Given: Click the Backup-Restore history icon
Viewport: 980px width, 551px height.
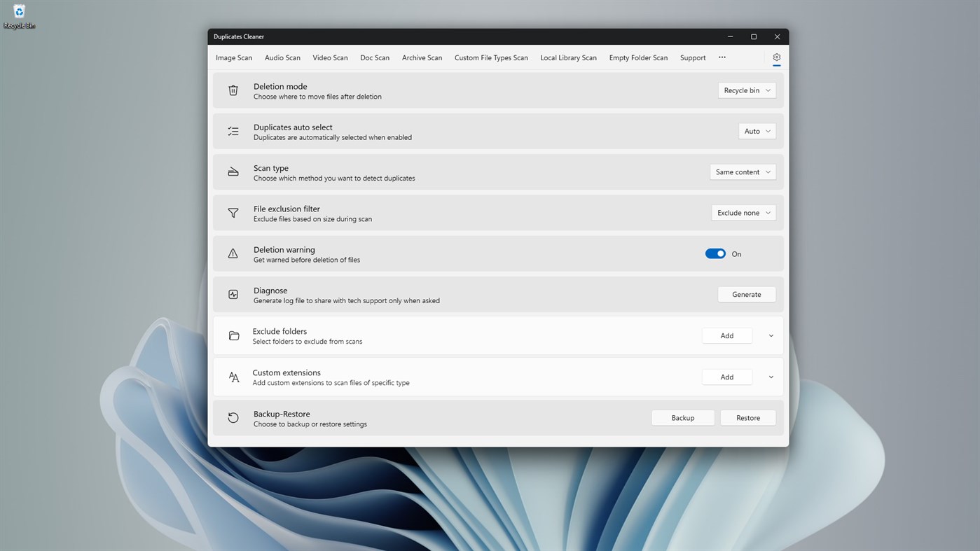Looking at the screenshot, I should coord(233,417).
